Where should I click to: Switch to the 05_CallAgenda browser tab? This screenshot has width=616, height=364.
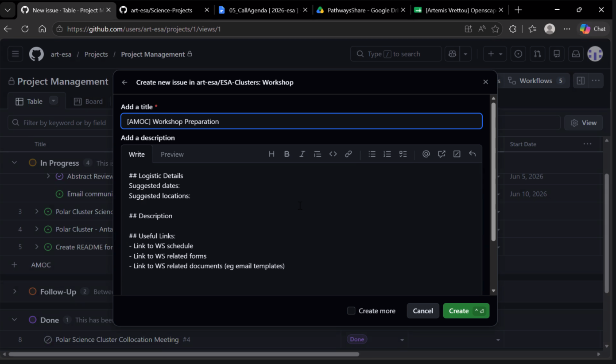(263, 10)
